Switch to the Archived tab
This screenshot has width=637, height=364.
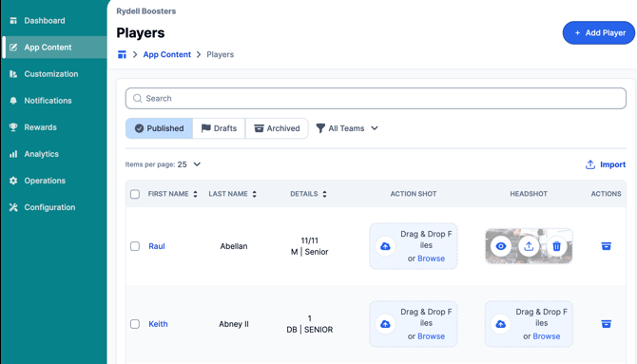pos(277,128)
